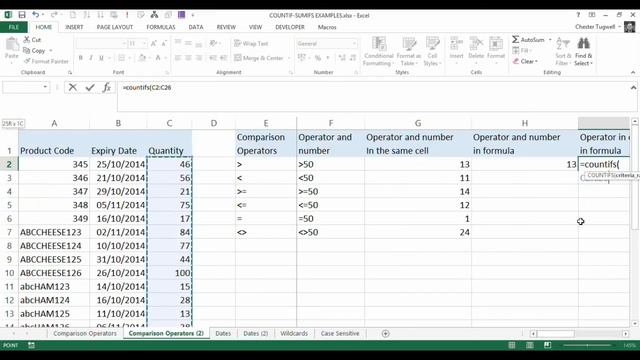Toggle Underline formatting
Viewport: 640px width, 360px height.
coord(101,58)
